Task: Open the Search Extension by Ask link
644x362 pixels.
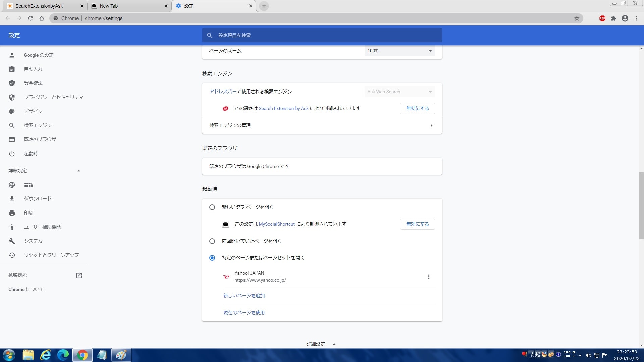Action: point(283,108)
